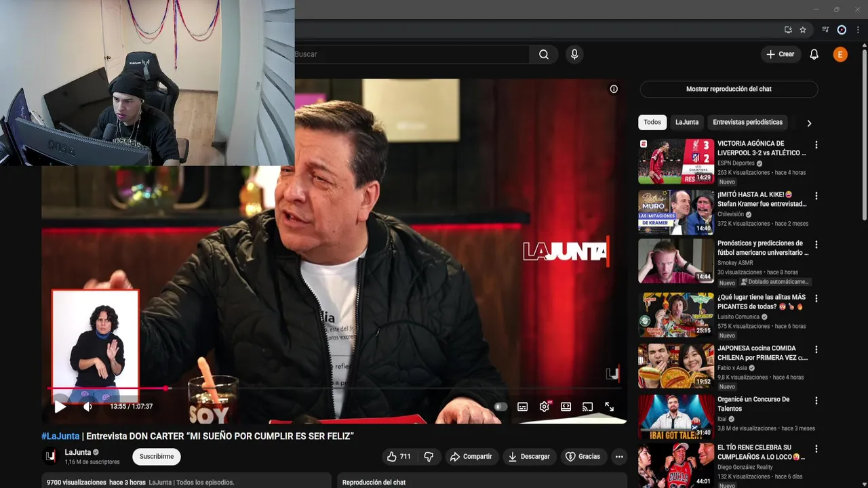Enter full screen mode
Viewport: 868px width, 488px height.
pyautogui.click(x=609, y=407)
